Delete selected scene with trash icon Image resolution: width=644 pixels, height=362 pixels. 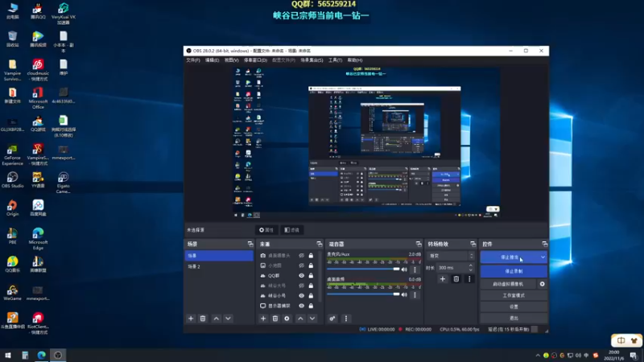click(203, 319)
